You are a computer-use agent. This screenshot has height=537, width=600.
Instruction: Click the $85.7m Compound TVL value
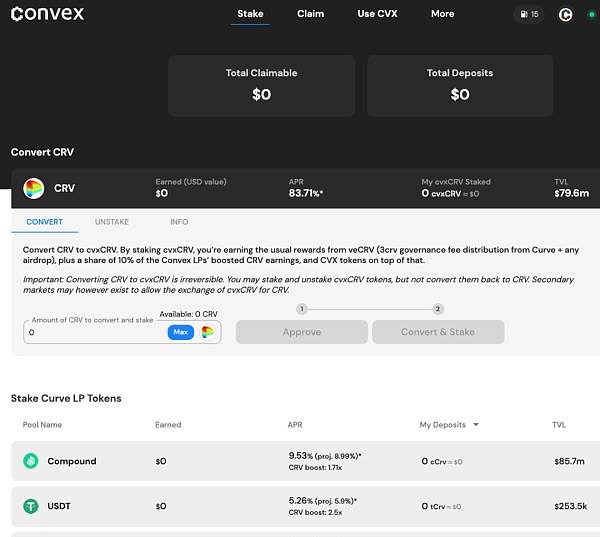(x=569, y=461)
